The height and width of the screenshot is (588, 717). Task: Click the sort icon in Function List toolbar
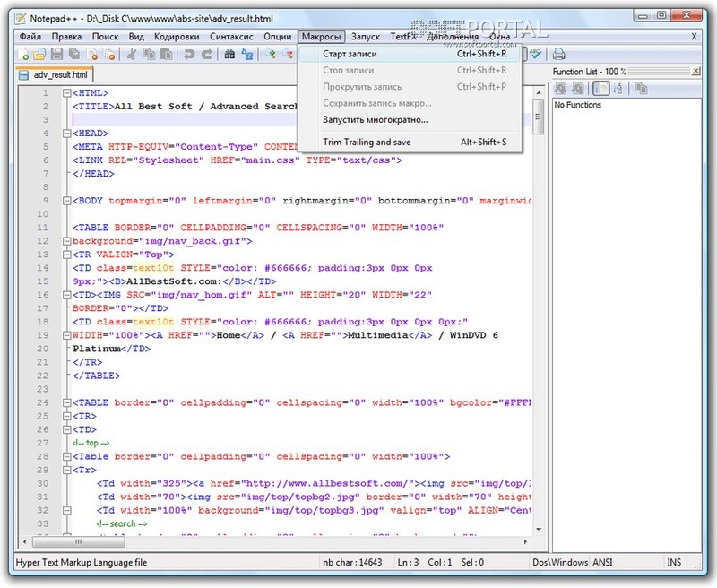pos(618,88)
